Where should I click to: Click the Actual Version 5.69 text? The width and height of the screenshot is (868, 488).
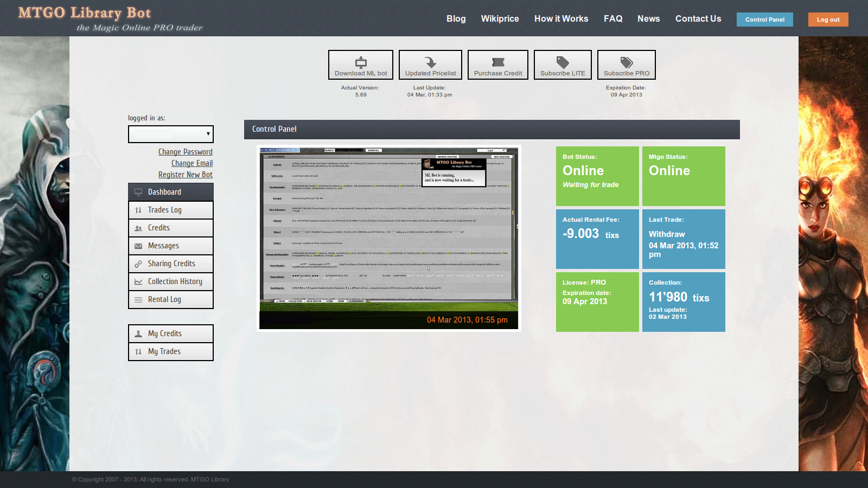tap(360, 91)
